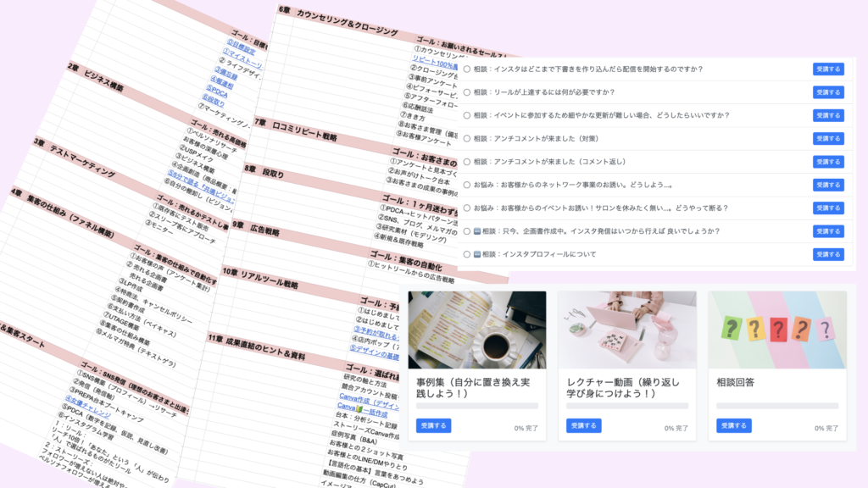Click 受講する for アンチコメント（対策）row
Screen dimensions: 868x488
point(828,139)
